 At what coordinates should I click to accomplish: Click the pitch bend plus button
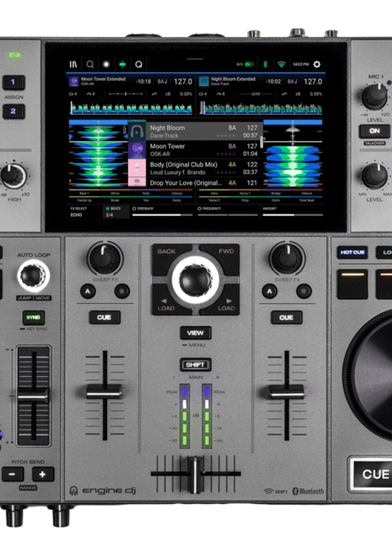43,474
